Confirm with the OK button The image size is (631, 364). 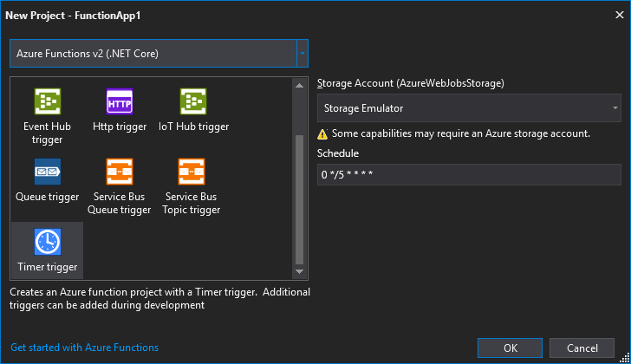pyautogui.click(x=510, y=348)
